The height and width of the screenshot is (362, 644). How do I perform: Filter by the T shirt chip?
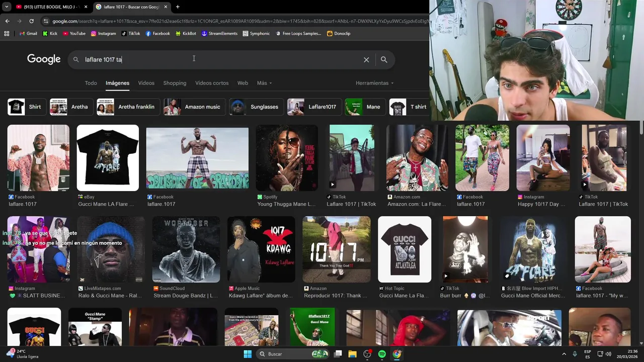click(x=409, y=107)
